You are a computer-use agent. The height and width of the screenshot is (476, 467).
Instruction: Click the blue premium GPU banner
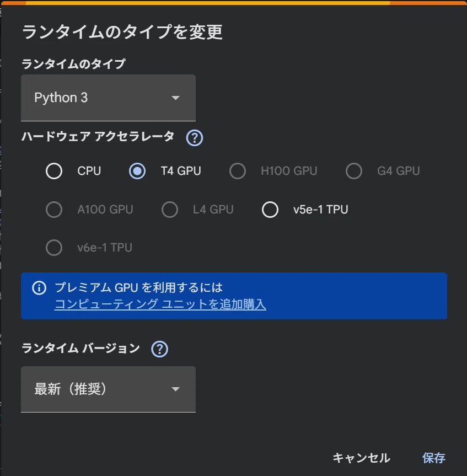click(x=234, y=296)
